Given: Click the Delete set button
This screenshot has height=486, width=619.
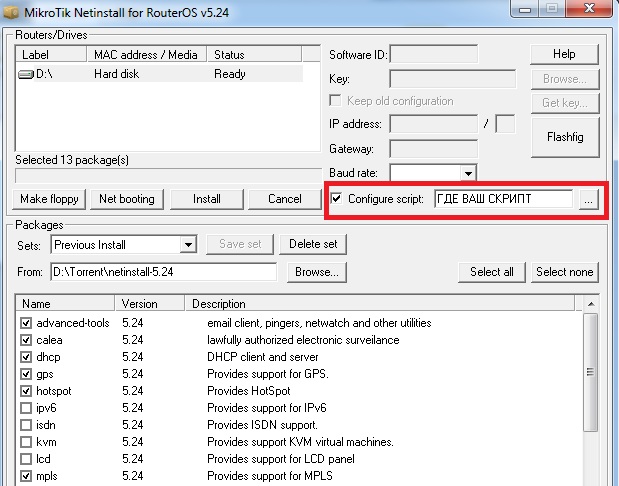Looking at the screenshot, I should pos(313,244).
